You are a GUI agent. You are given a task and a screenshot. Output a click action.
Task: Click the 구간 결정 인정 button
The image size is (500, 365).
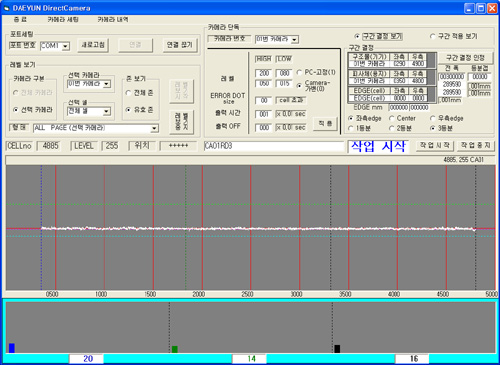[x=465, y=58]
